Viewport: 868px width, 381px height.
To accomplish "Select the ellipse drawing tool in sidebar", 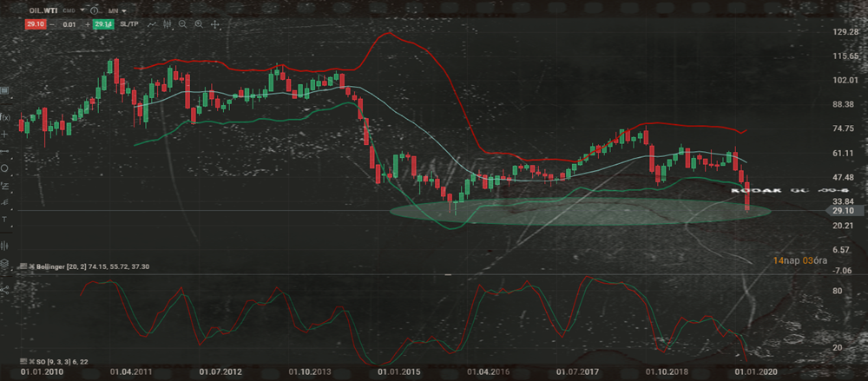I will [5, 168].
